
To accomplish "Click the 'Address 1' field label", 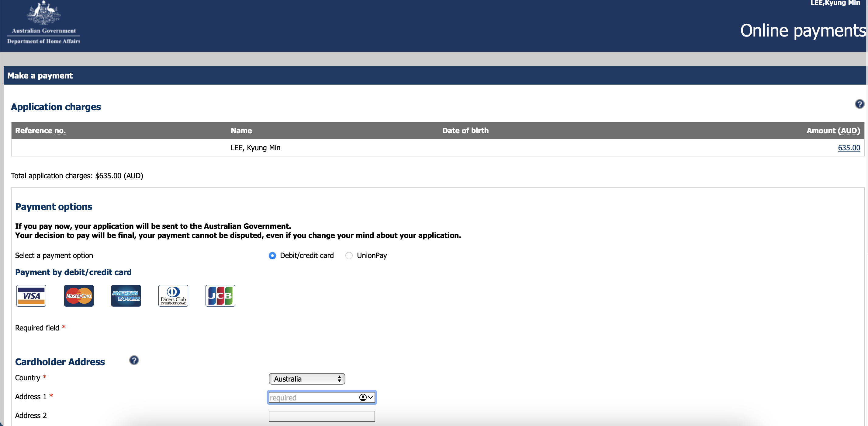I will (x=31, y=397).
